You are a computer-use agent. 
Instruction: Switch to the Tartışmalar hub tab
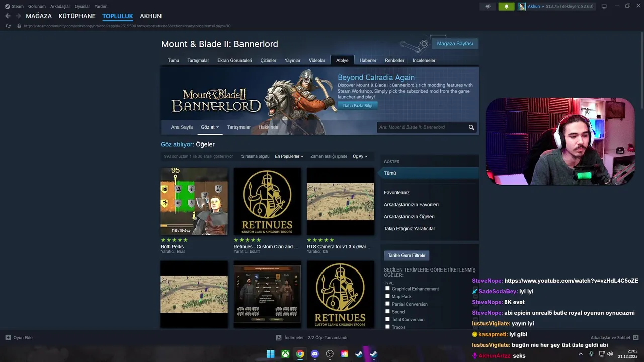[198, 60]
